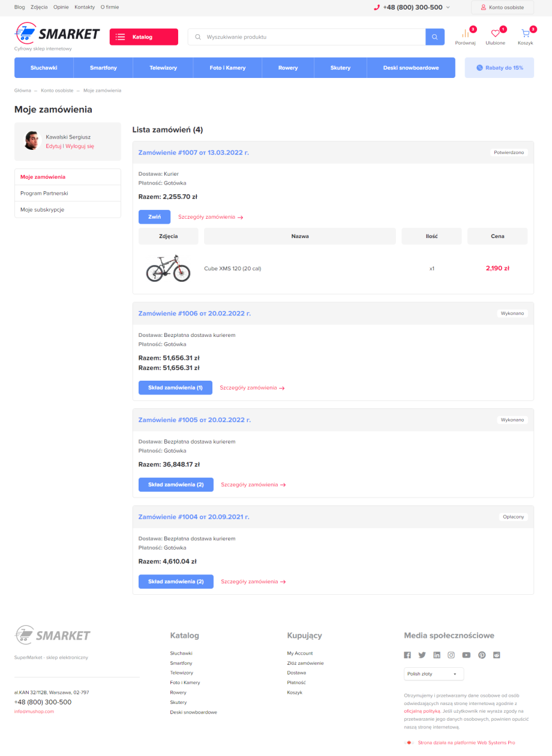Collapse order #1007 with Zwiń button
This screenshot has width=552, height=756.
[x=154, y=217]
